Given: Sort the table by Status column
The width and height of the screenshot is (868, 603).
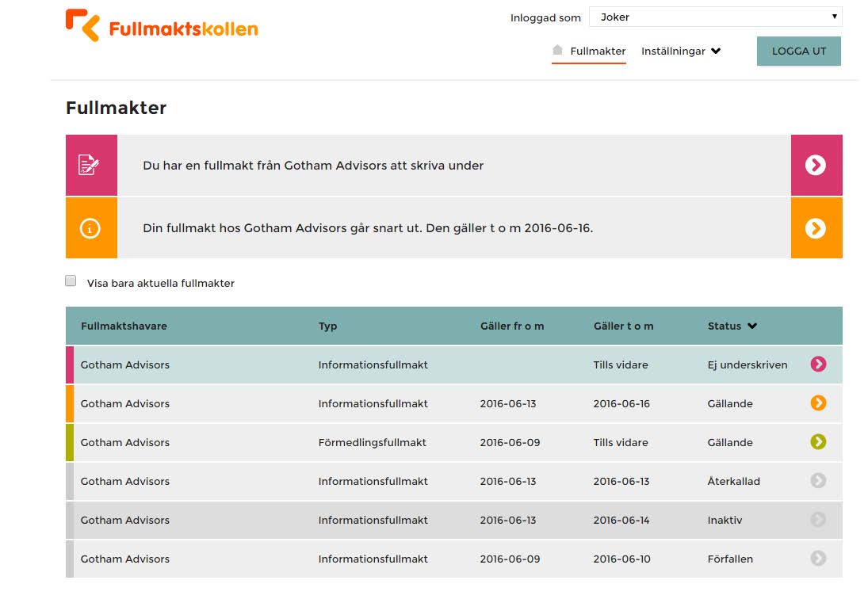Looking at the screenshot, I should (x=732, y=326).
